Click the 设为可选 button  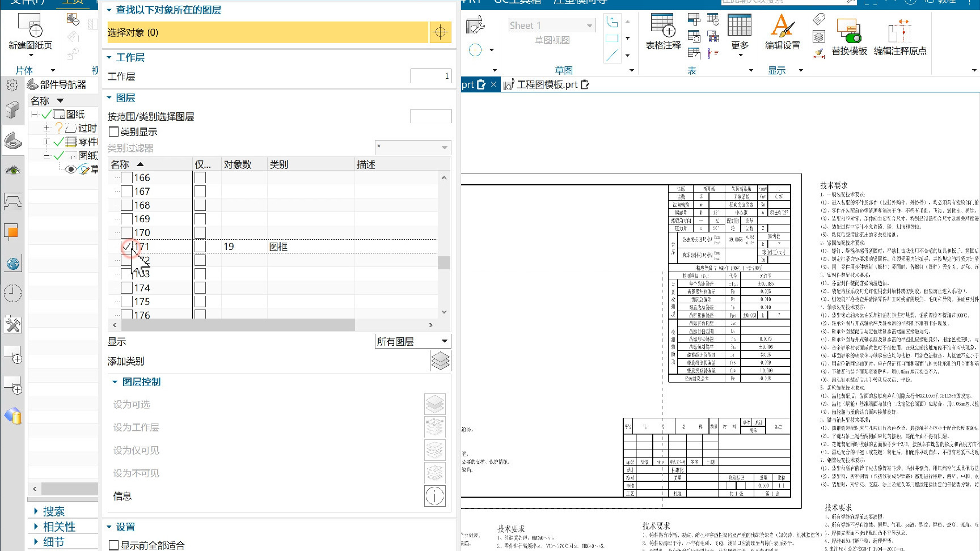(x=434, y=404)
